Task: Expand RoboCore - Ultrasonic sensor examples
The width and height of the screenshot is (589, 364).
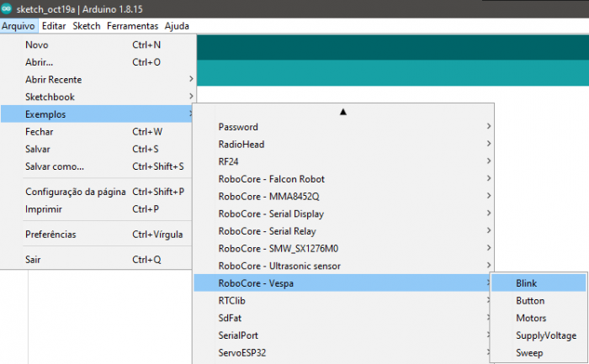Action: (343, 266)
